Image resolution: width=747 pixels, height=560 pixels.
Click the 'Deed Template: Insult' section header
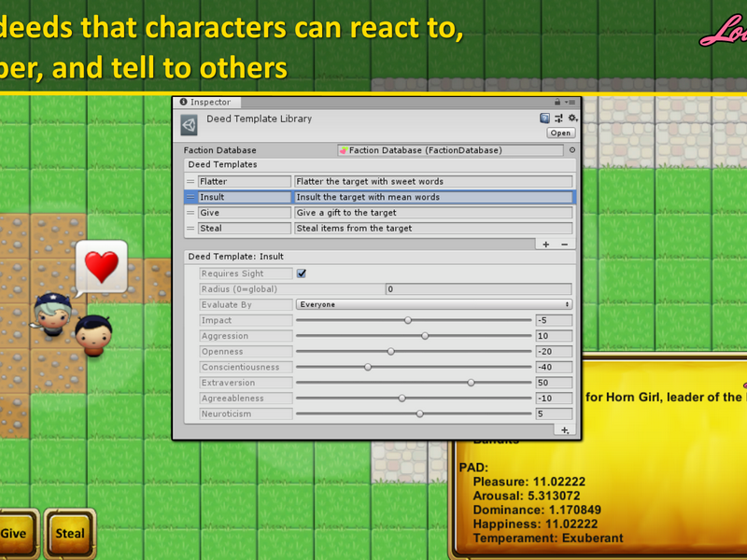click(380, 257)
